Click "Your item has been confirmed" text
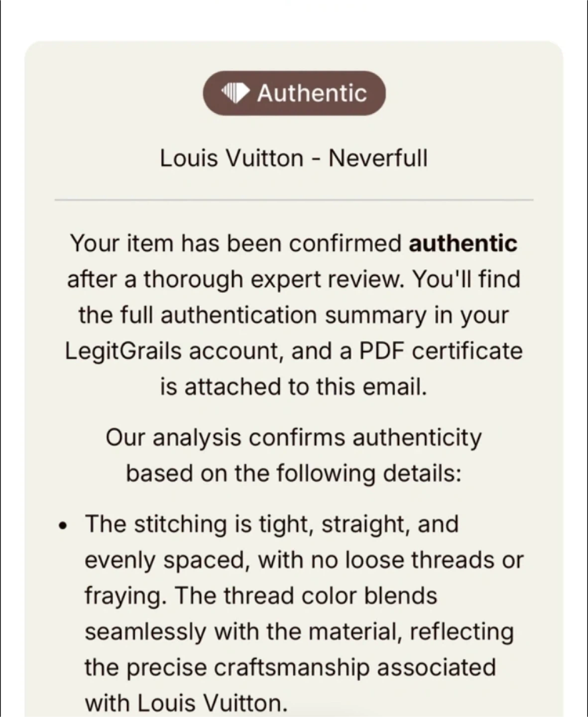Screen dimensions: 588x717 (x=235, y=243)
